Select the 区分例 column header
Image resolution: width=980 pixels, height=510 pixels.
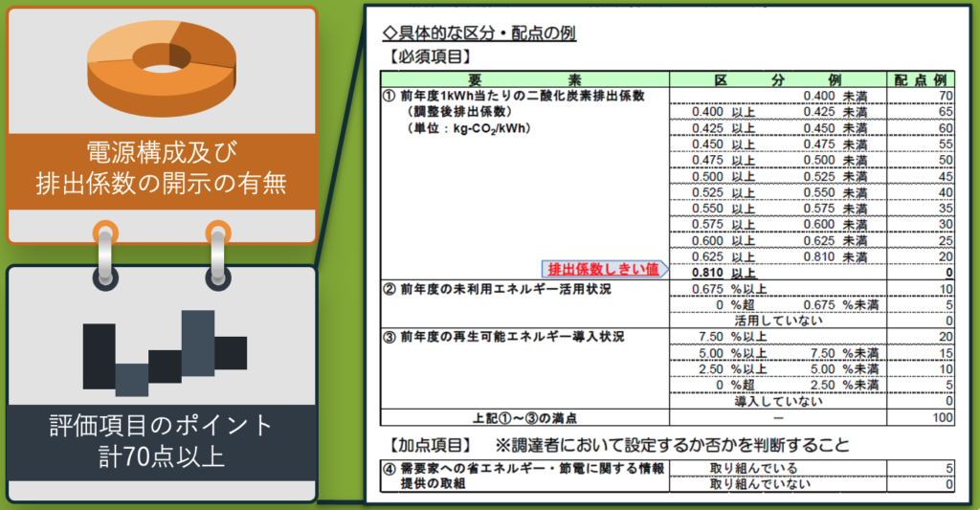pos(776,80)
